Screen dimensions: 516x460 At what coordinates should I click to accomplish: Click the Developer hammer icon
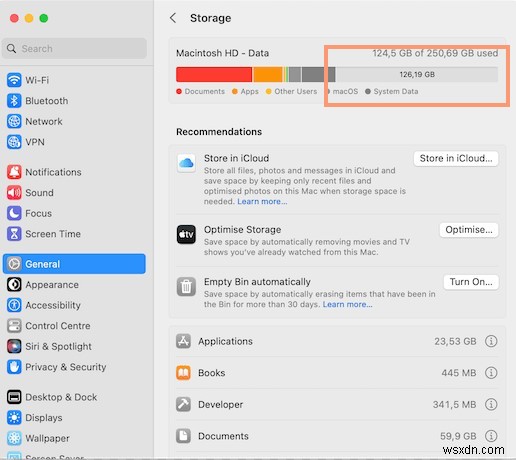coord(183,404)
